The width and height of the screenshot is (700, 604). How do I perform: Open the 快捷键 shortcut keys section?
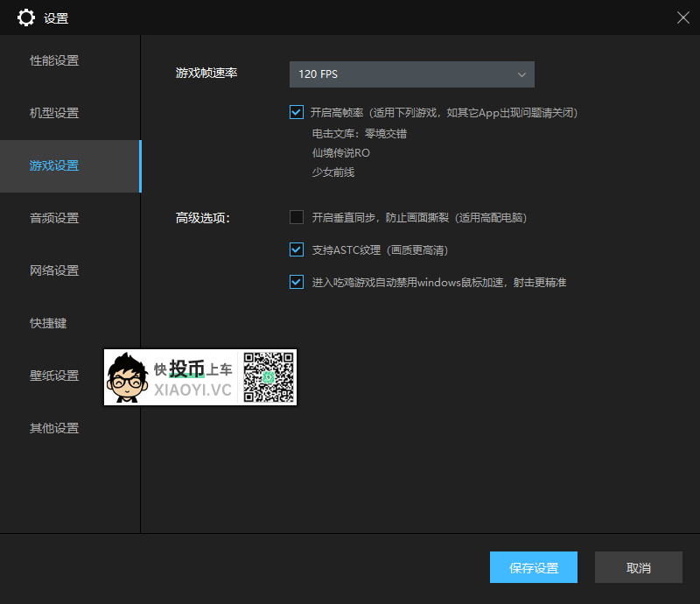point(56,323)
